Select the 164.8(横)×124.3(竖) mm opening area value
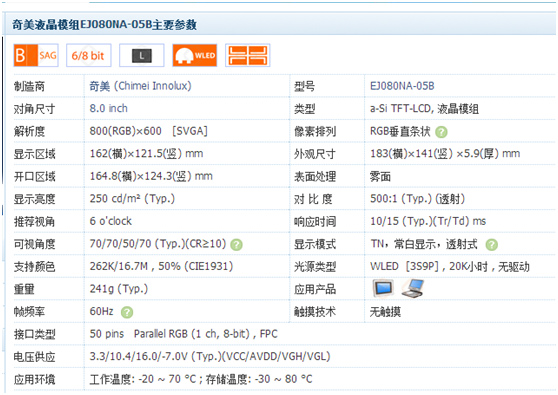 pyautogui.click(x=151, y=176)
